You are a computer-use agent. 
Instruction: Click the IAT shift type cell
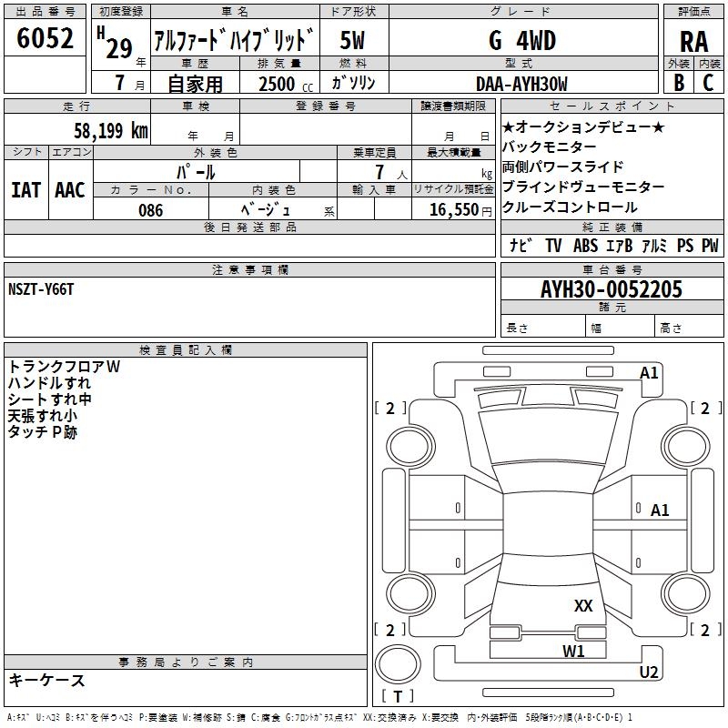tap(25, 189)
